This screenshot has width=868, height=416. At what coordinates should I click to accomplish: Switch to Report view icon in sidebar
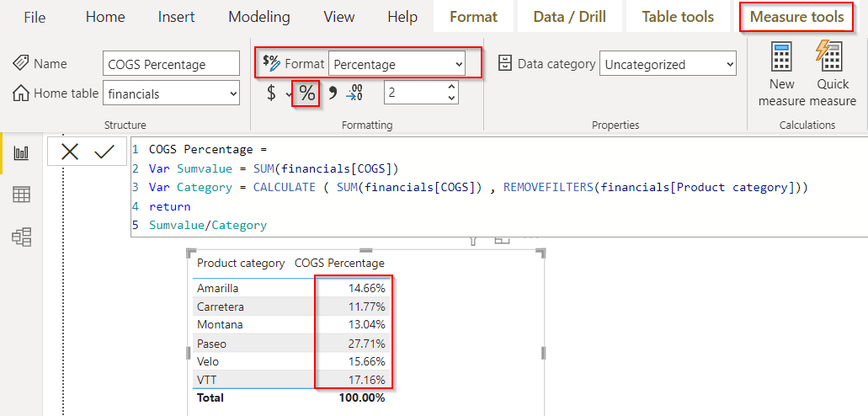[x=22, y=153]
